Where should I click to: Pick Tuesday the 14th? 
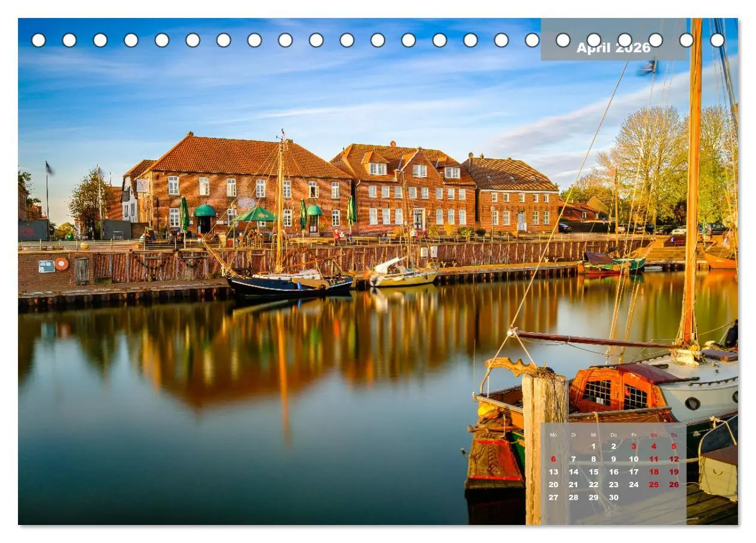574,472
